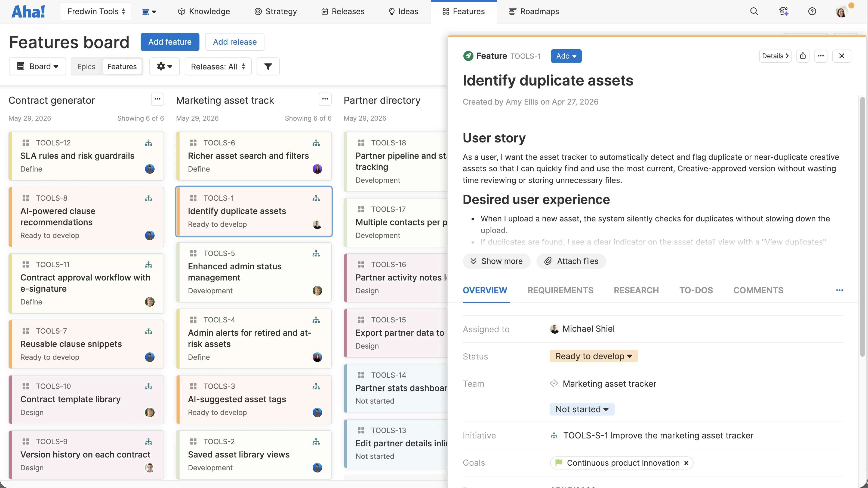Open the Not started team status pill
The image size is (868, 488).
(581, 409)
